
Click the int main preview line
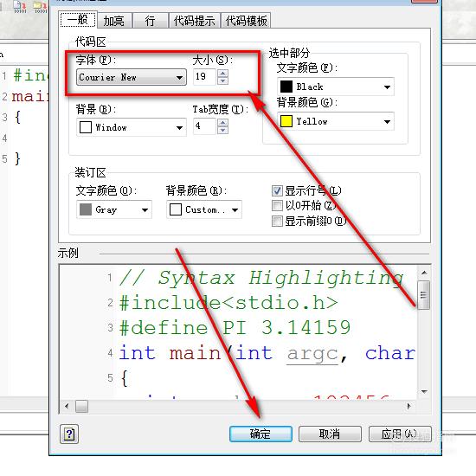[x=267, y=353]
